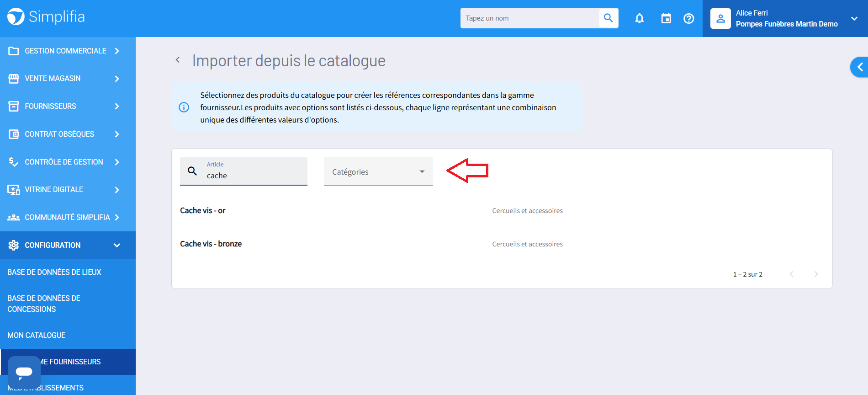Open the chat widget bubble
The height and width of the screenshot is (395, 868).
[x=24, y=372]
